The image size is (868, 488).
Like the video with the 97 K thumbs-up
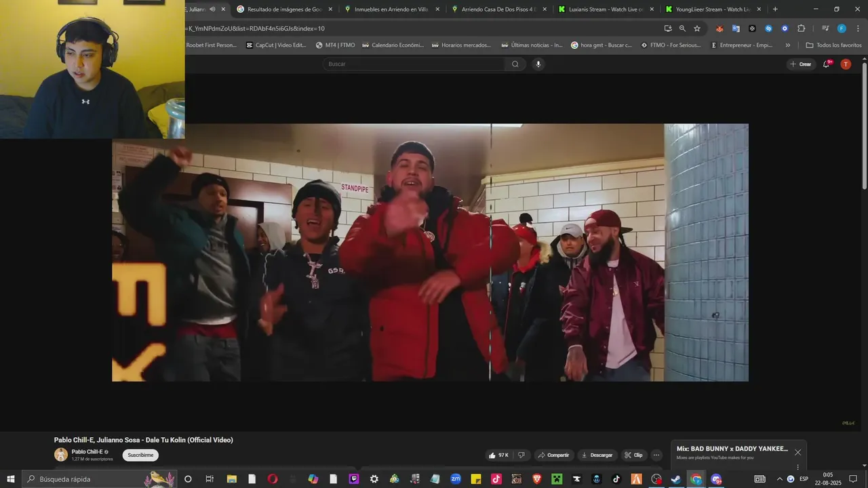click(498, 455)
